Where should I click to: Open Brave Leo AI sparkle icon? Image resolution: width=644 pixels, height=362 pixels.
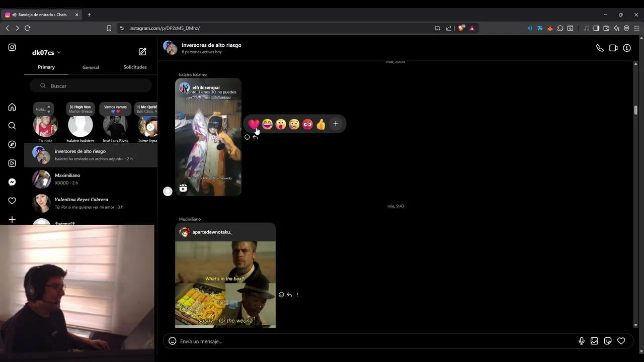click(616, 28)
